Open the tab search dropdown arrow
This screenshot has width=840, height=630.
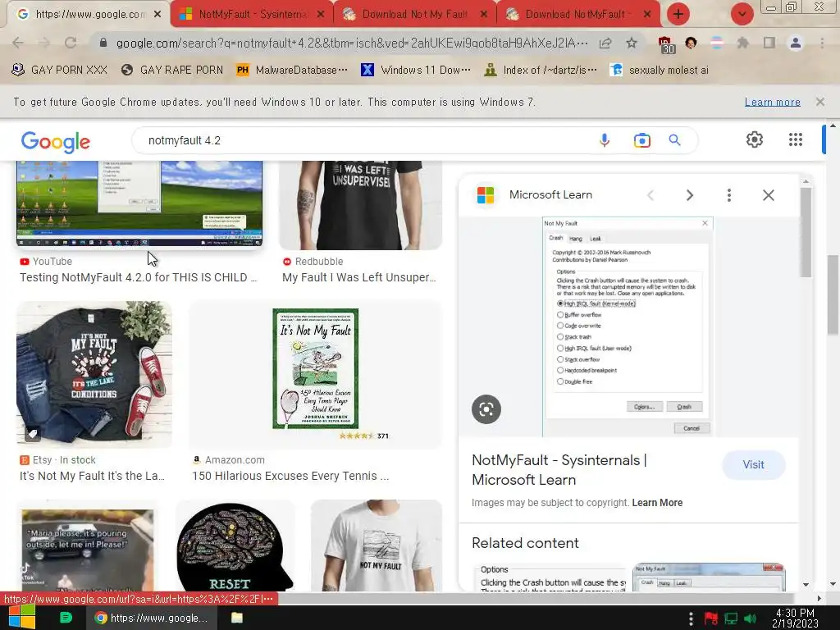[x=742, y=14]
